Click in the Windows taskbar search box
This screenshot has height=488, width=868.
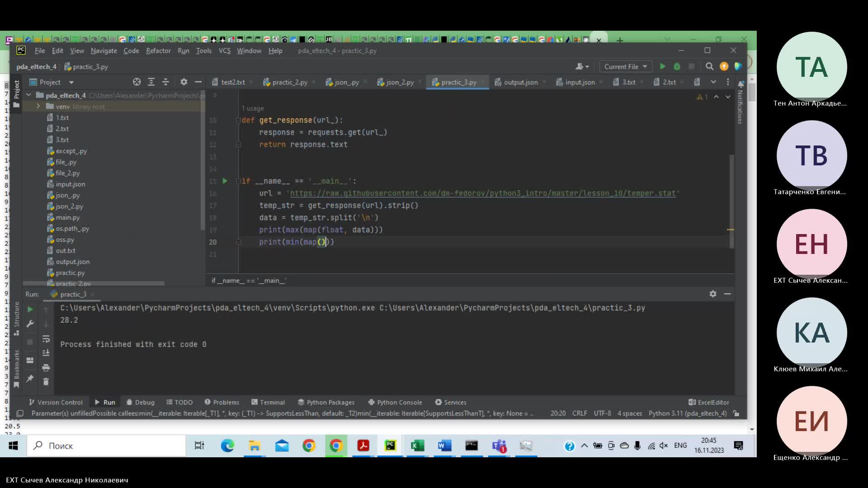(106, 446)
